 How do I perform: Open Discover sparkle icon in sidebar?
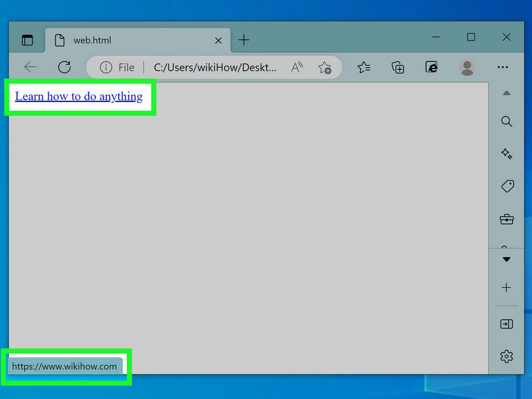[507, 154]
